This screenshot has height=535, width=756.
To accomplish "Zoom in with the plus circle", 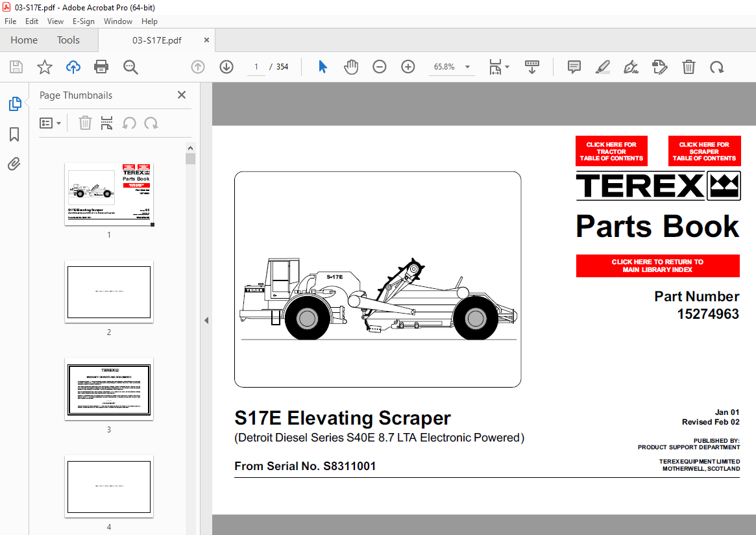I will pyautogui.click(x=408, y=67).
